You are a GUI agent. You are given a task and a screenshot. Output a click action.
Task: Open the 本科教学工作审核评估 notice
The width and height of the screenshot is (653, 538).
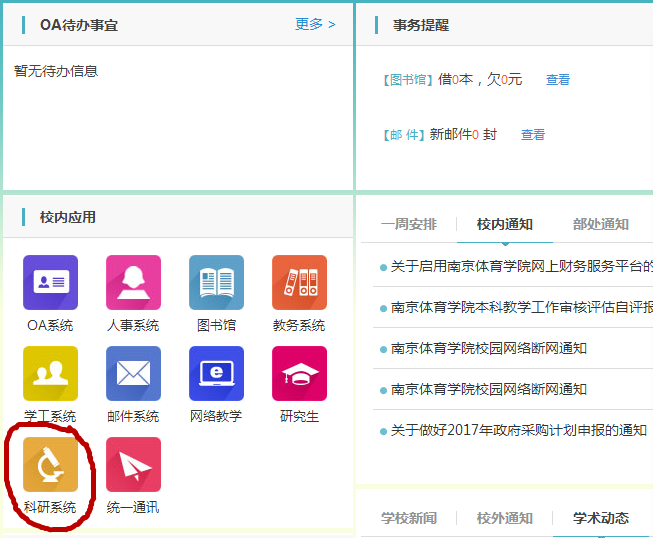click(521, 308)
